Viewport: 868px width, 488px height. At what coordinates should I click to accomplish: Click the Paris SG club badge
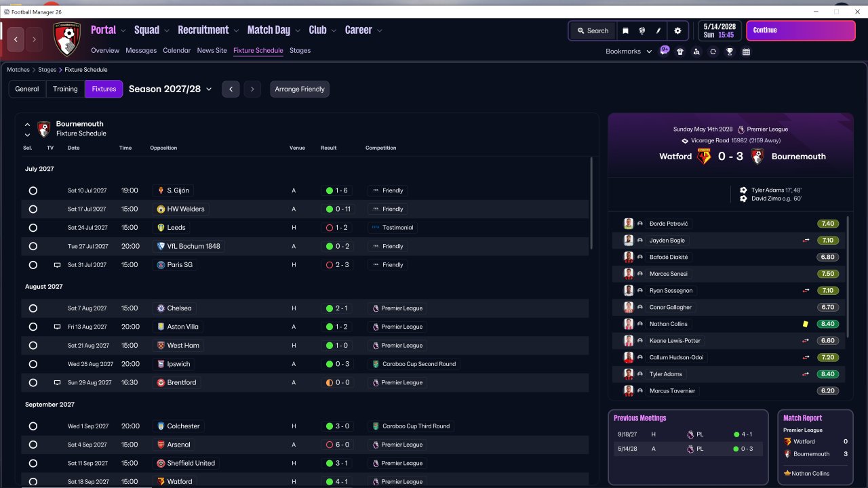coord(161,265)
